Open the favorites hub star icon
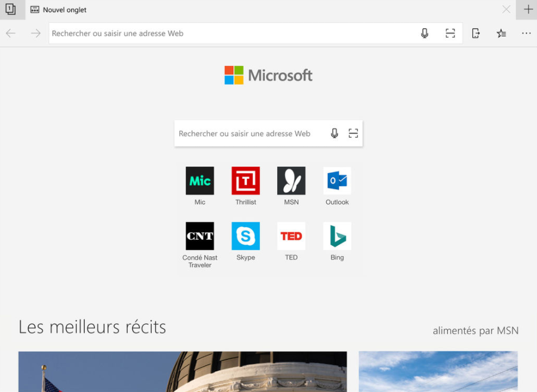Screen dimensions: 537x392 tap(501, 33)
